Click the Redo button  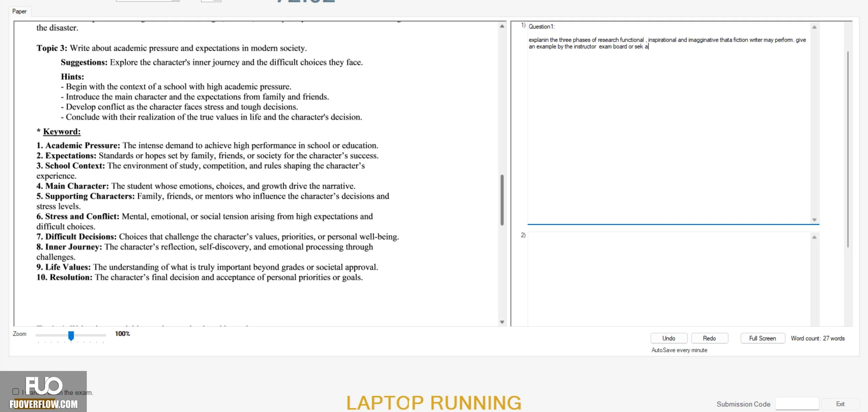709,338
